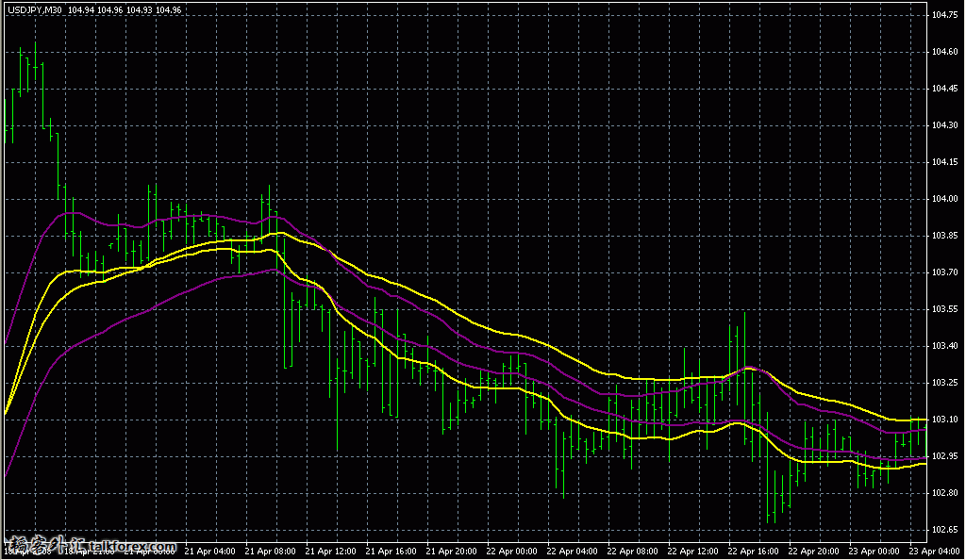Click the 104.15 price axis label
The image size is (966, 560).
[945, 162]
